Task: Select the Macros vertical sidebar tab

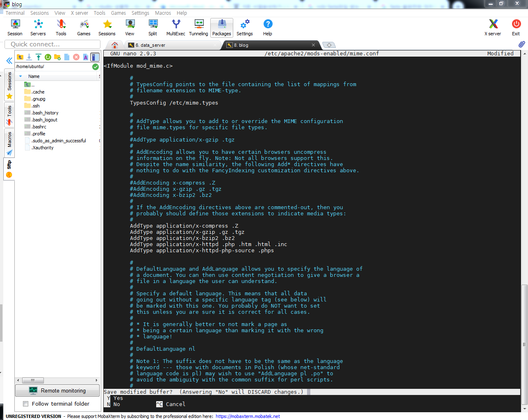Action: (9, 143)
